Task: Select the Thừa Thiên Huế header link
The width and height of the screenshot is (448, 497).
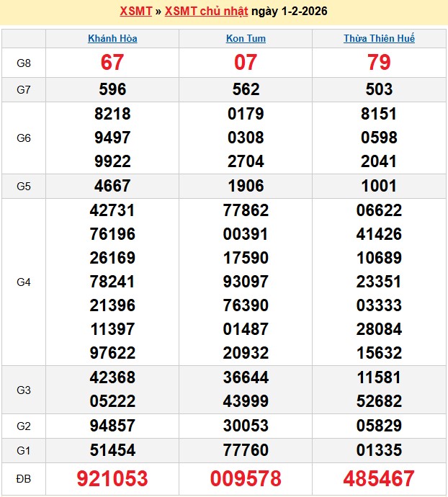Action: click(x=379, y=38)
